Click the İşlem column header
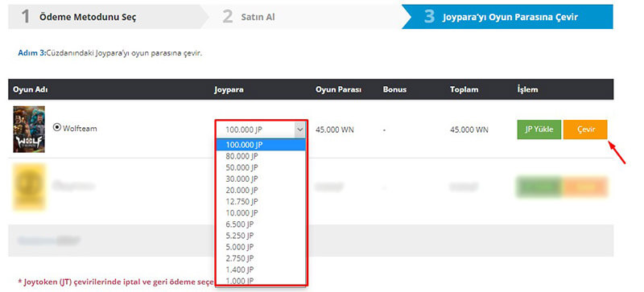The width and height of the screenshot is (644, 292). coord(527,89)
